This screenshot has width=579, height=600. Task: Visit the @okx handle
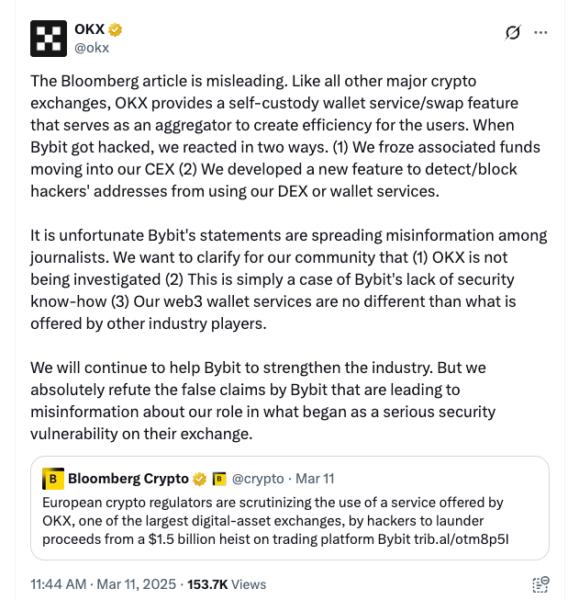tap(91, 48)
